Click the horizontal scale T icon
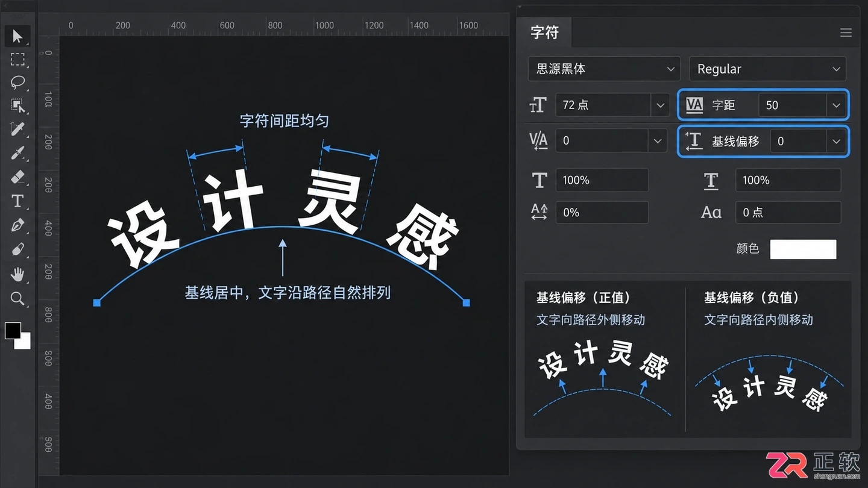The image size is (868, 488). pos(711,180)
